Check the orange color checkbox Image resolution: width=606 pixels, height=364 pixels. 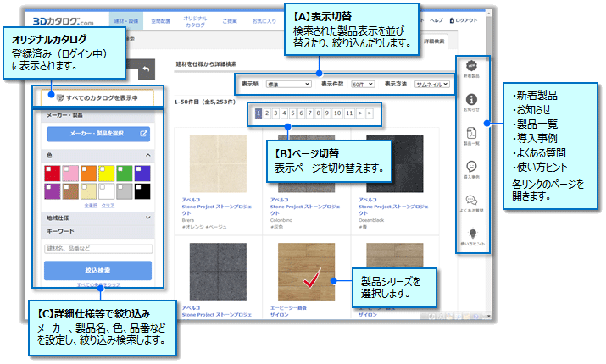click(84, 168)
